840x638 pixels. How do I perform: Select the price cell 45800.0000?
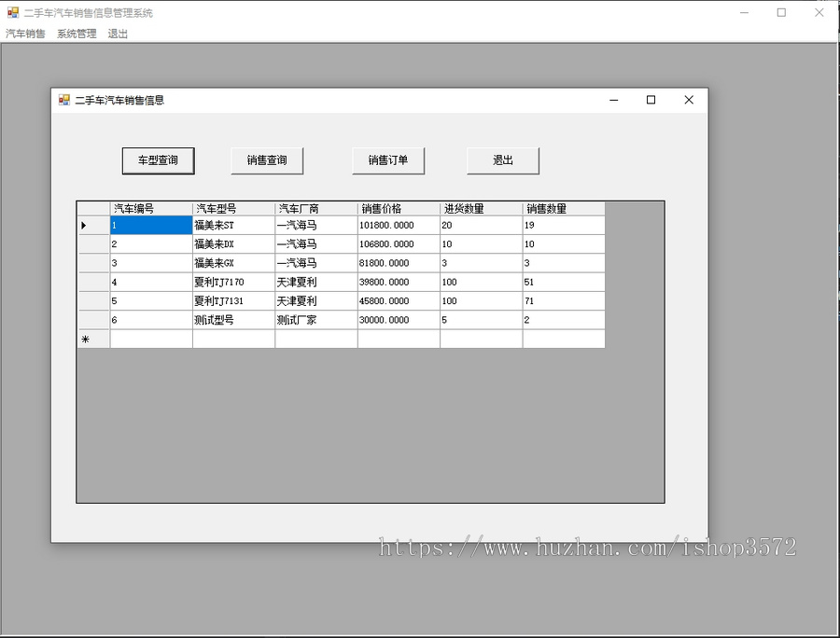click(399, 301)
